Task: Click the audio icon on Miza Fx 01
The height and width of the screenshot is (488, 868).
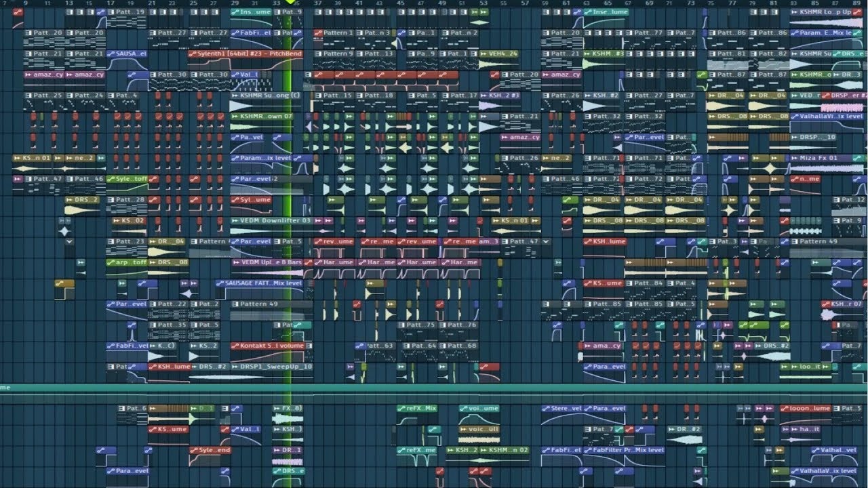Action: pos(794,158)
